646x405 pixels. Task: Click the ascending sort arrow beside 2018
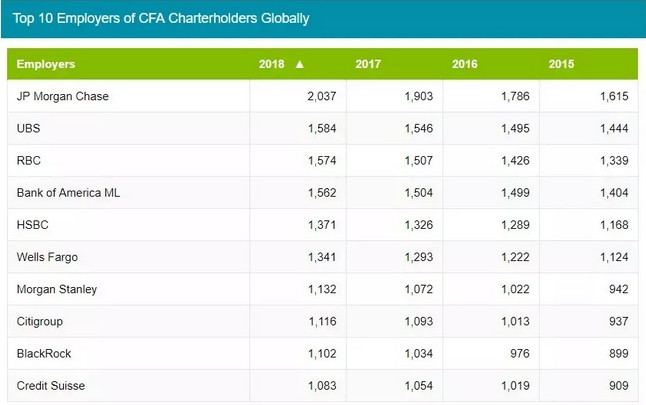[299, 65]
